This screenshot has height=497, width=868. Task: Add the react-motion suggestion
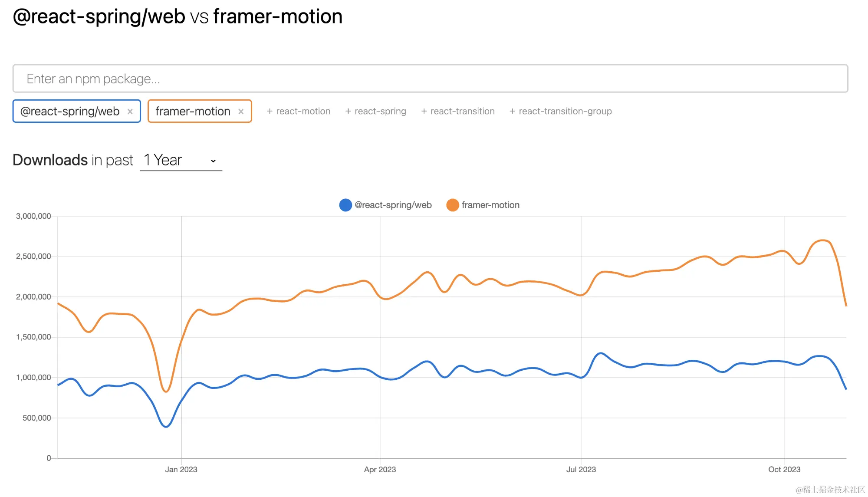(x=303, y=112)
